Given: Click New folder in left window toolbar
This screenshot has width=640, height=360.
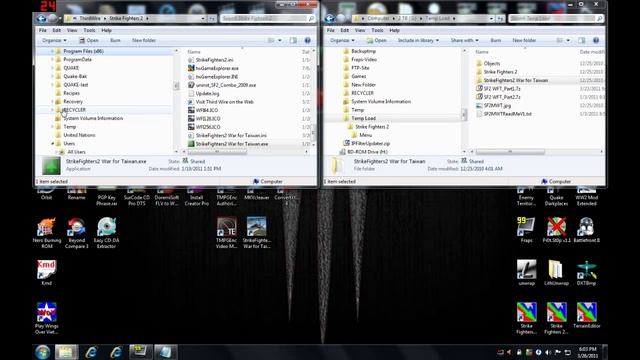Looking at the screenshot, I should click(144, 40).
